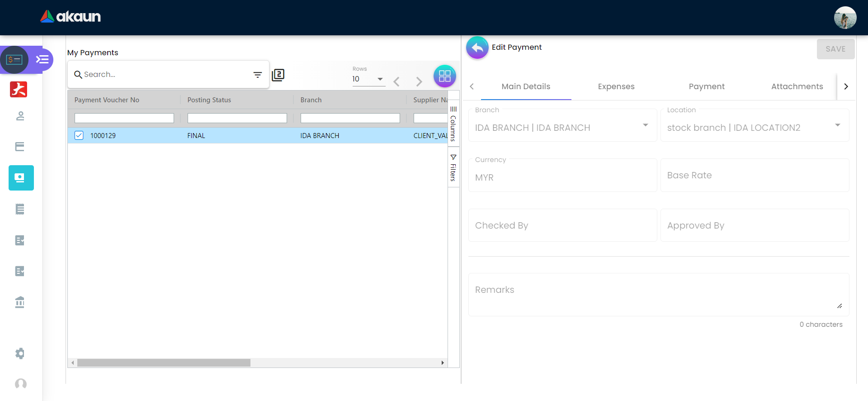Click the person icon in the sidebar
This screenshot has width=868, height=401.
pos(20,116)
